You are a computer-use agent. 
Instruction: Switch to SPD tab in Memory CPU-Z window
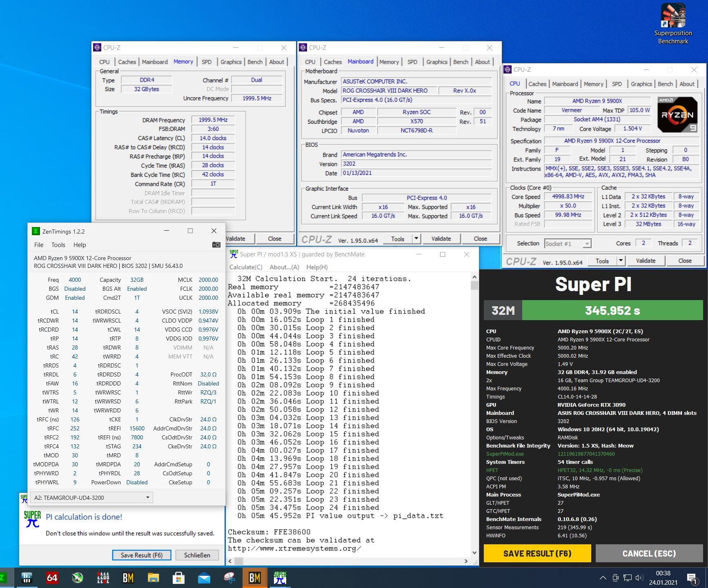coord(207,62)
